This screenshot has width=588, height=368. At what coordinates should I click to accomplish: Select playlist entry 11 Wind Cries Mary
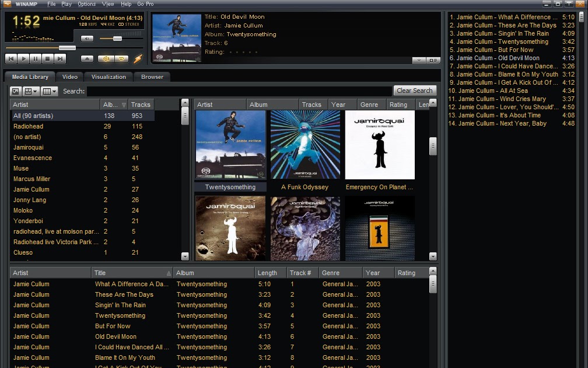coord(512,99)
